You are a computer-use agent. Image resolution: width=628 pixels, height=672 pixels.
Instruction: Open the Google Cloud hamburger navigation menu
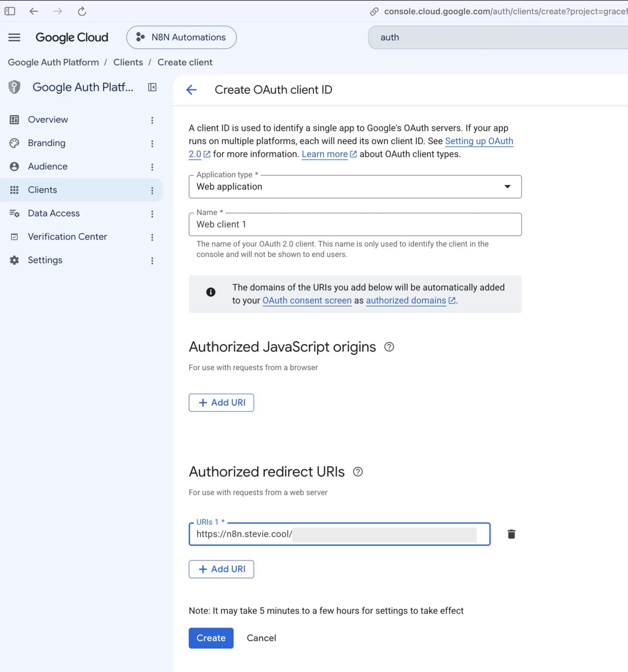[x=14, y=37]
